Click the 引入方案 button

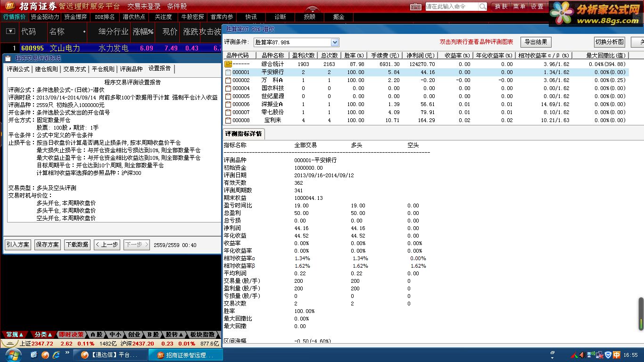tap(17, 245)
